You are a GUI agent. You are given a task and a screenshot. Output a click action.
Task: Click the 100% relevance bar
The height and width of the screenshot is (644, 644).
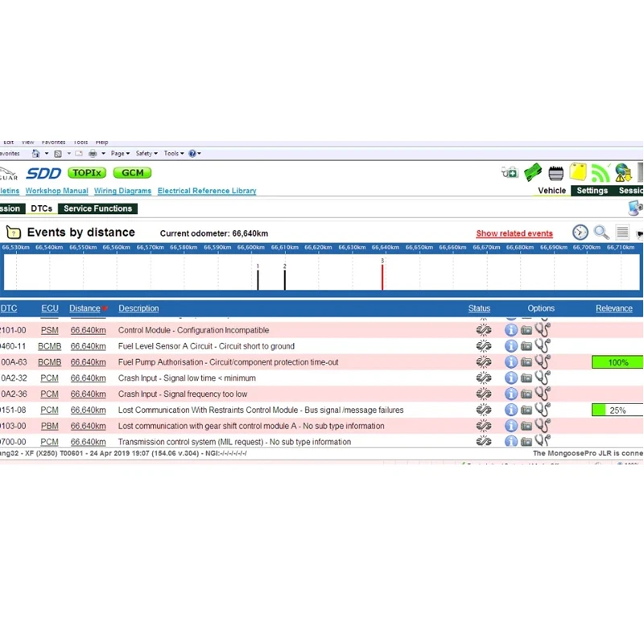tap(617, 362)
